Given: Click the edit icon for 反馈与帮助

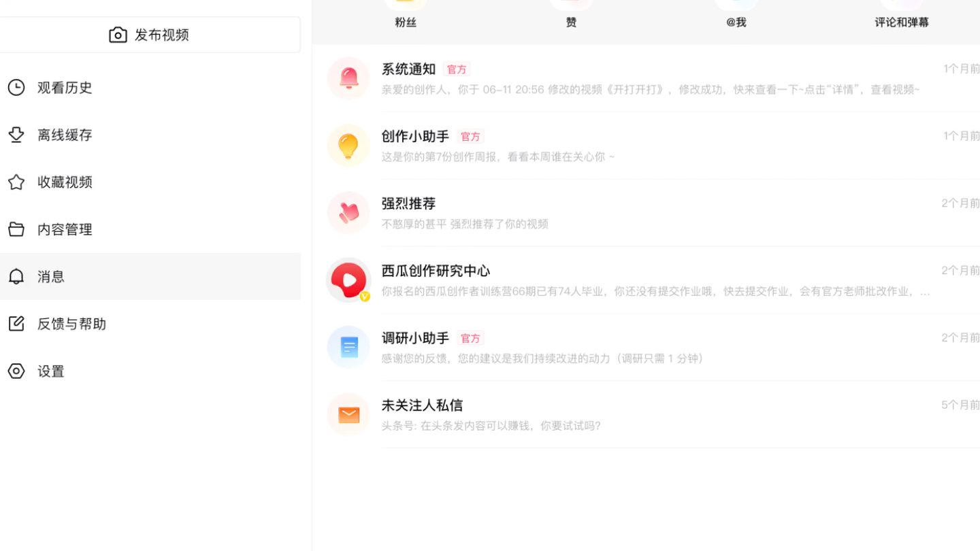Looking at the screenshot, I should tap(16, 324).
